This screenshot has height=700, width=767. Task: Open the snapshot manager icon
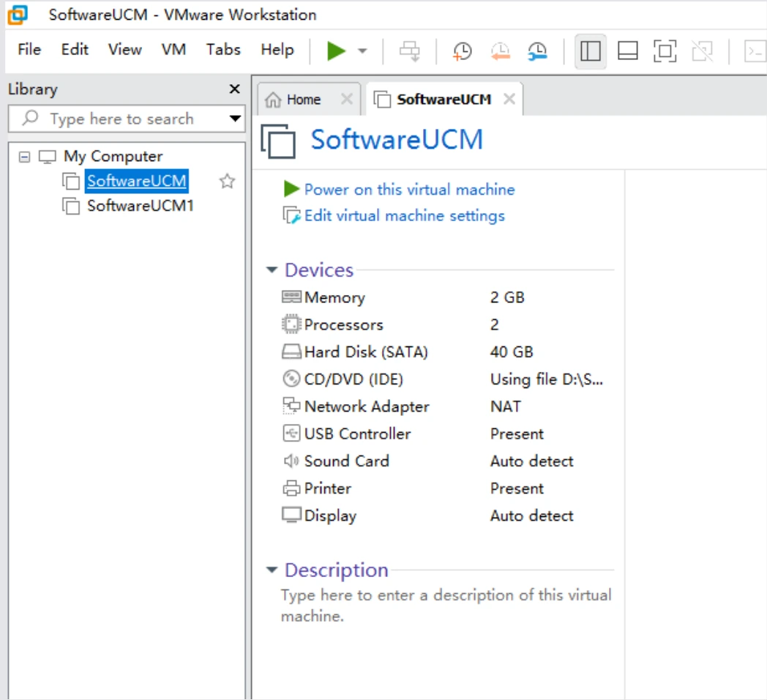pyautogui.click(x=537, y=51)
